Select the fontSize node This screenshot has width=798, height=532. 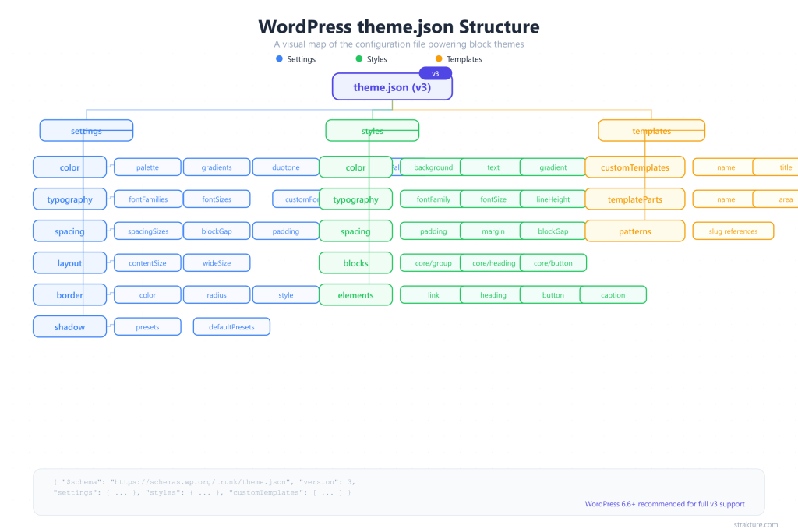[x=493, y=199]
